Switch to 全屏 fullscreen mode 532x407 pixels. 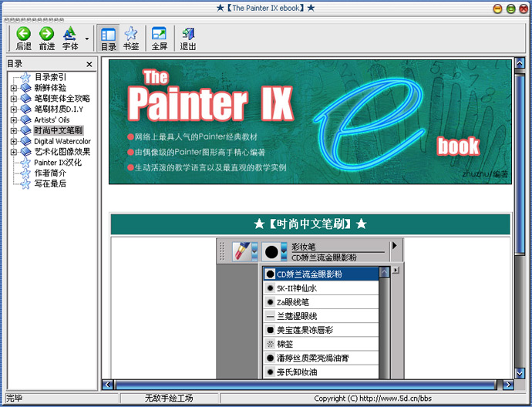pos(159,39)
